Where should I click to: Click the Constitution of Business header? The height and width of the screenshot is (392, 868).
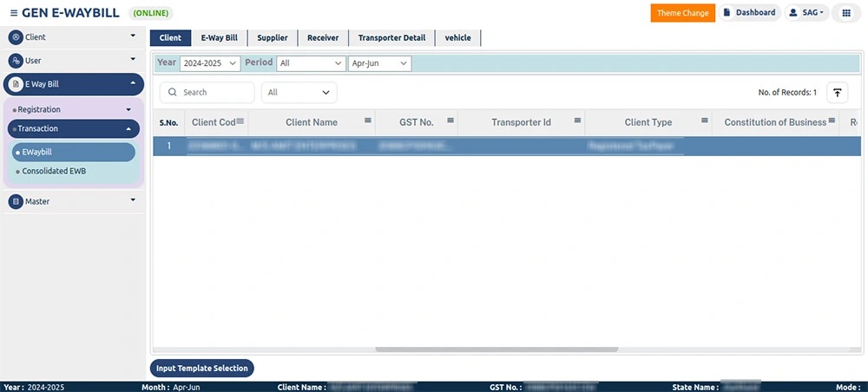(775, 123)
